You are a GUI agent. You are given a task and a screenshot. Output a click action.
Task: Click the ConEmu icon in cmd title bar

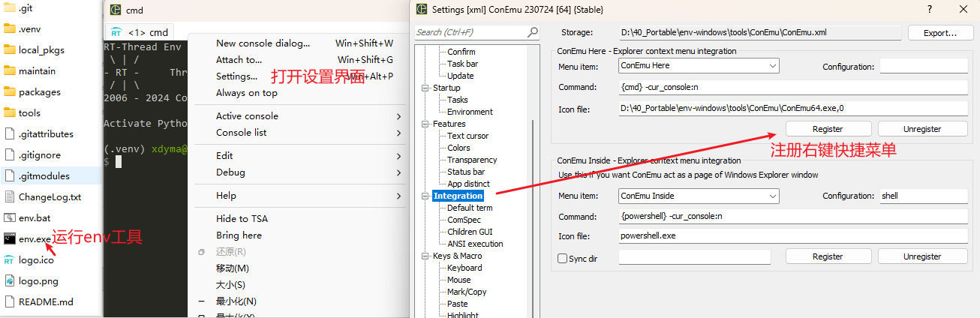[116, 10]
